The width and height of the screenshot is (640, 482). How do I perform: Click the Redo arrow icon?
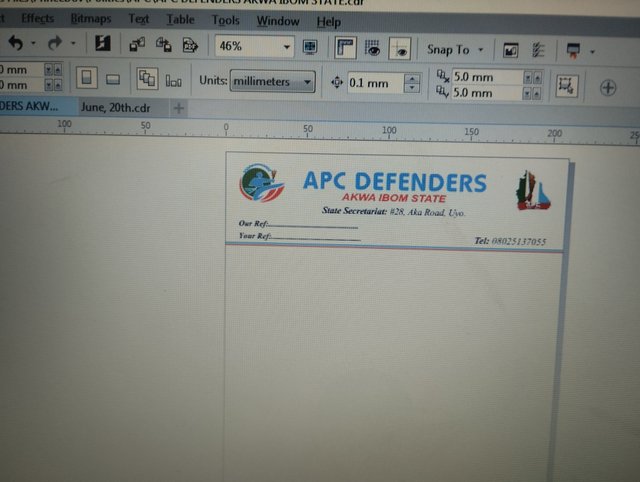point(55,43)
